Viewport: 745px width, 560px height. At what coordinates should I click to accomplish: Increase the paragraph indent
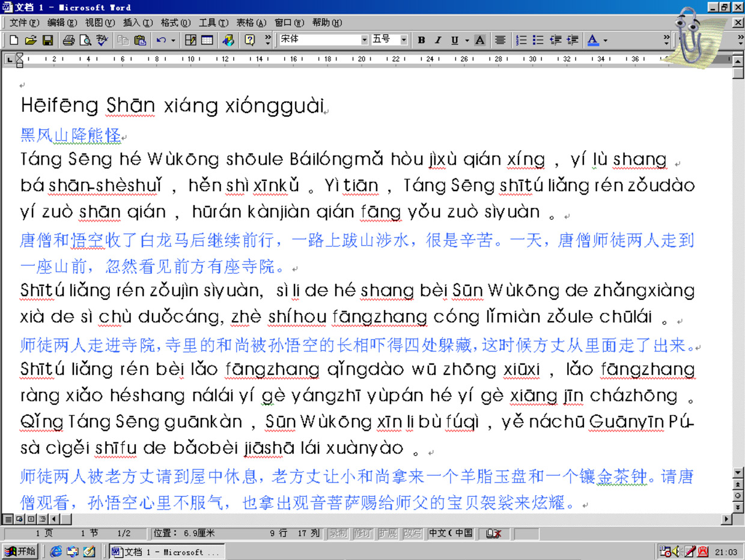[x=573, y=40]
